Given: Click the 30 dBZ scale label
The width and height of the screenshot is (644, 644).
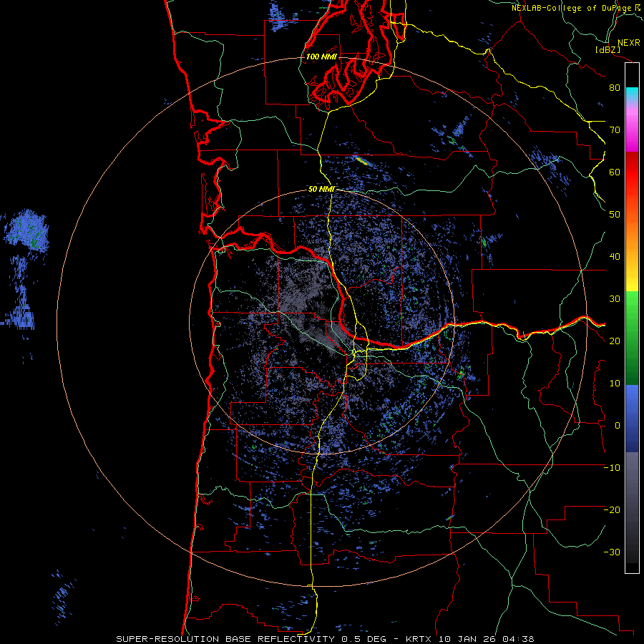Looking at the screenshot, I should 615,299.
